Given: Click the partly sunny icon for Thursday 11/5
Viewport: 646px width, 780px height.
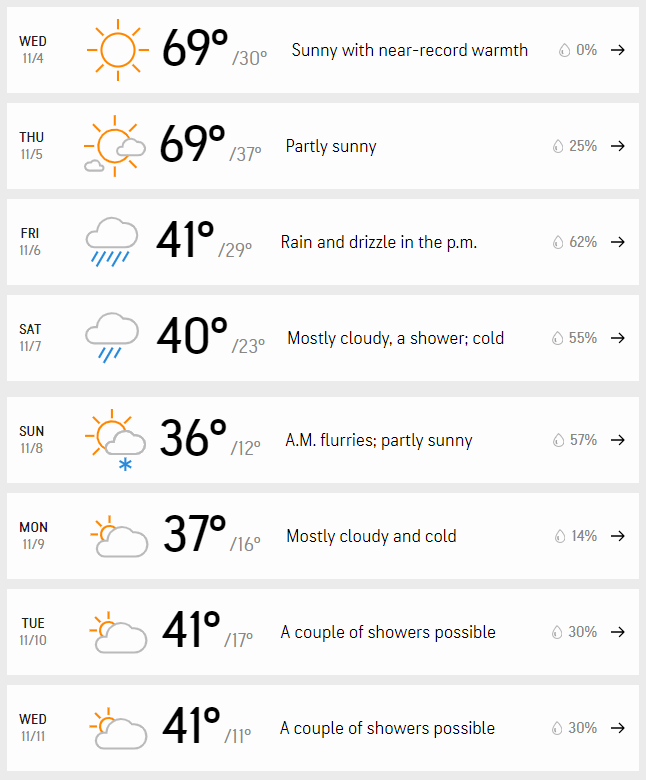Looking at the screenshot, I should [115, 146].
